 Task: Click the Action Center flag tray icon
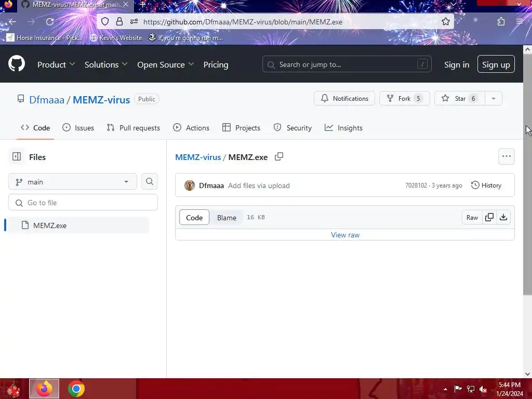coord(458,389)
